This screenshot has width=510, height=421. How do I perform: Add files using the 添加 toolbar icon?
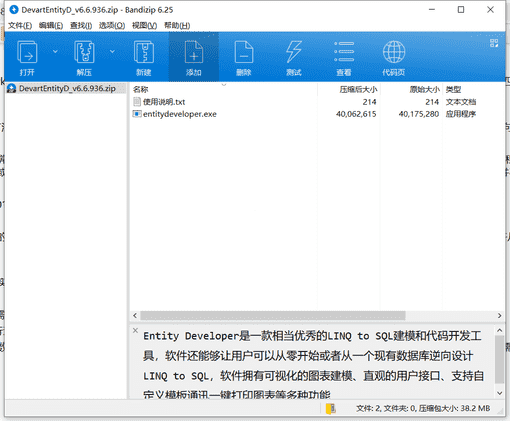coord(194,57)
